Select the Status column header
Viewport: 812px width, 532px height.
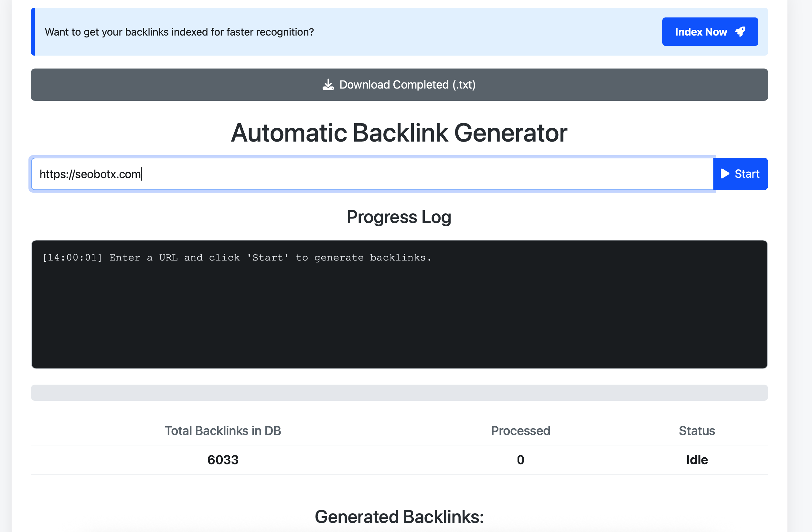coord(697,431)
